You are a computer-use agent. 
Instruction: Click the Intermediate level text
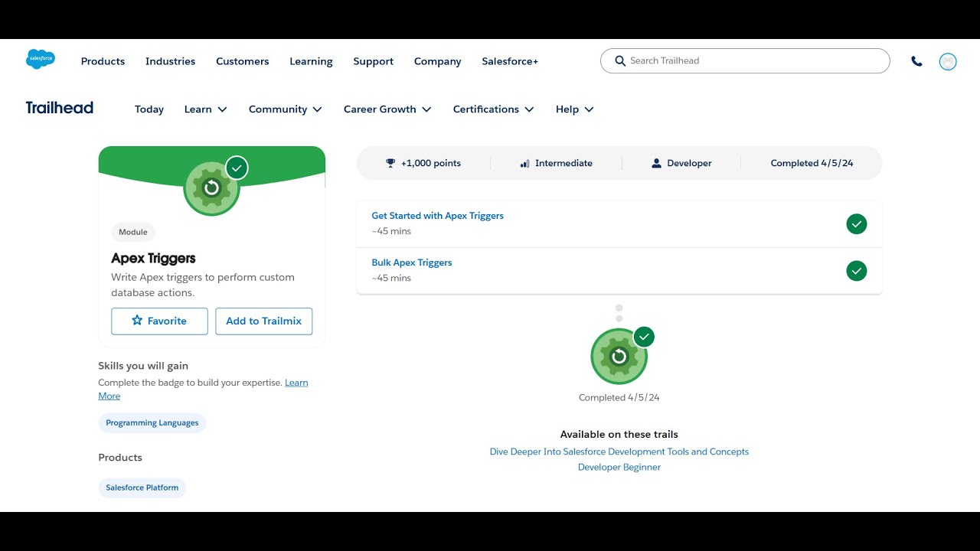563,163
